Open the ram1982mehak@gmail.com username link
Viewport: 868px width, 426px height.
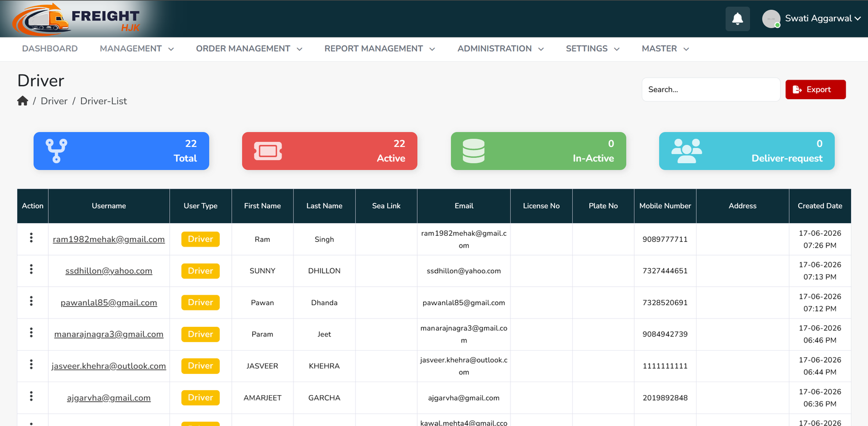point(109,239)
